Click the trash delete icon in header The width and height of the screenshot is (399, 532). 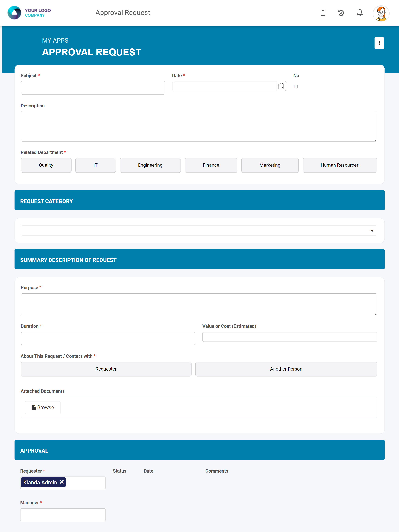point(323,13)
